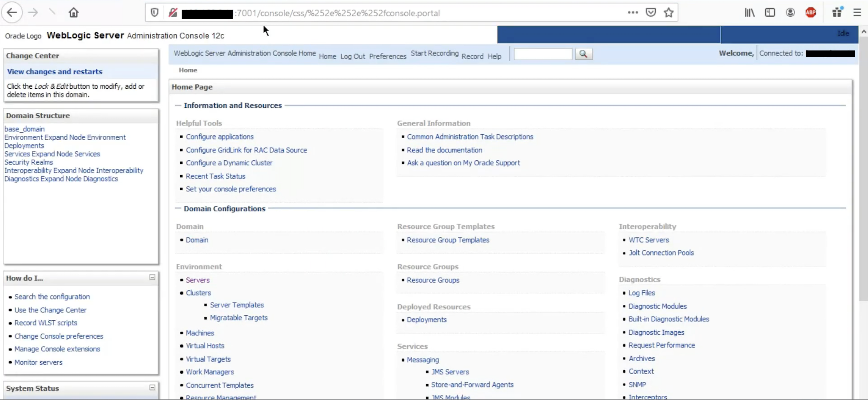The image size is (868, 400).
Task: Click Log Out in the console toolbar
Action: (x=353, y=56)
